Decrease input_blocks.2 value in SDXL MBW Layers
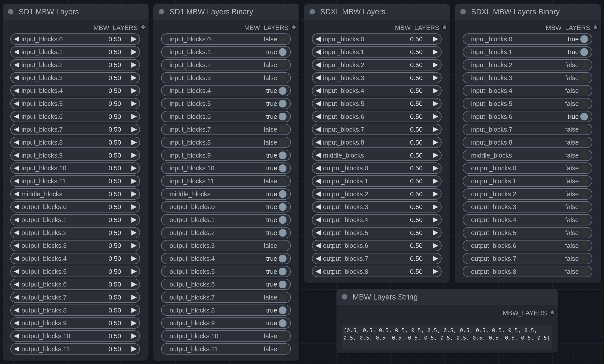This screenshot has width=604, height=364. click(318, 65)
